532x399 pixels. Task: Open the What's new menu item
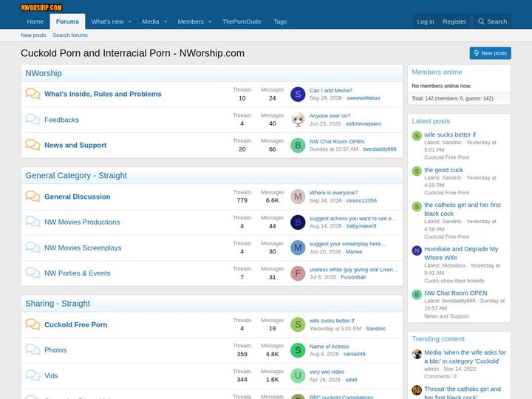click(x=107, y=21)
